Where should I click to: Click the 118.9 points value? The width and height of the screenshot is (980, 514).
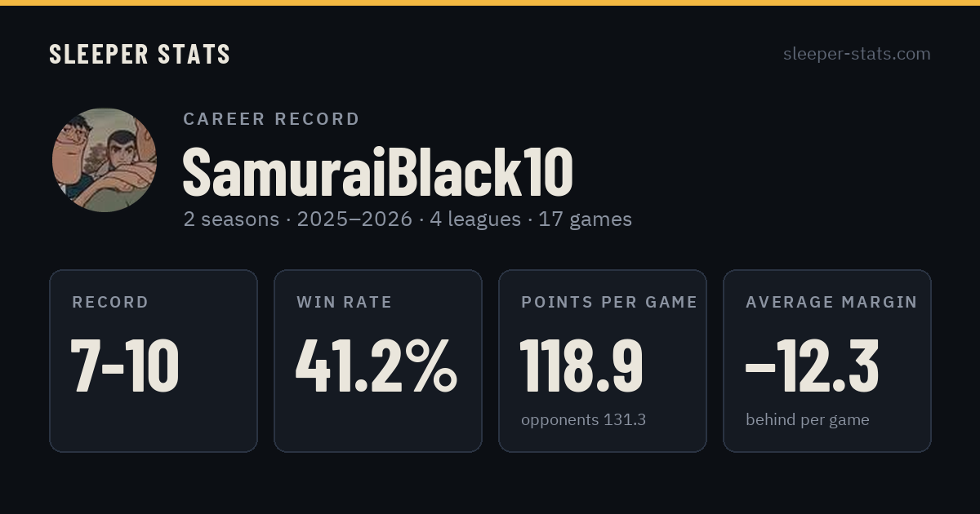[582, 366]
